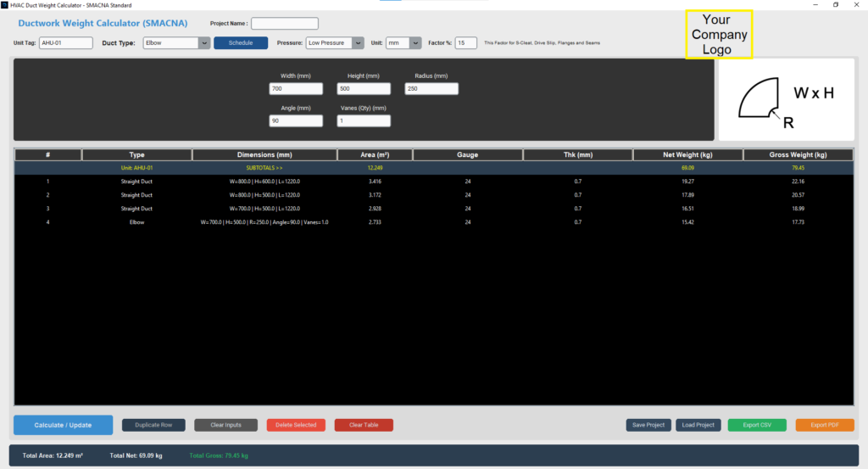The width and height of the screenshot is (868, 469).
Task: Click the app icon in title bar
Action: (x=4, y=5)
